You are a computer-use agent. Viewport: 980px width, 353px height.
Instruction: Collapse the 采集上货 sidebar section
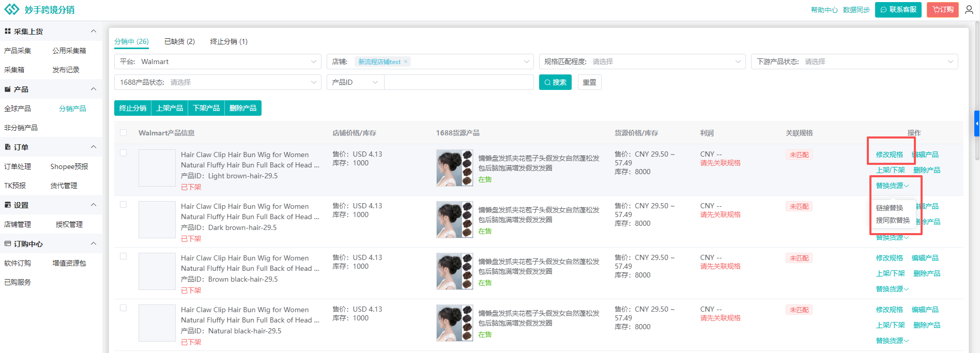click(94, 32)
